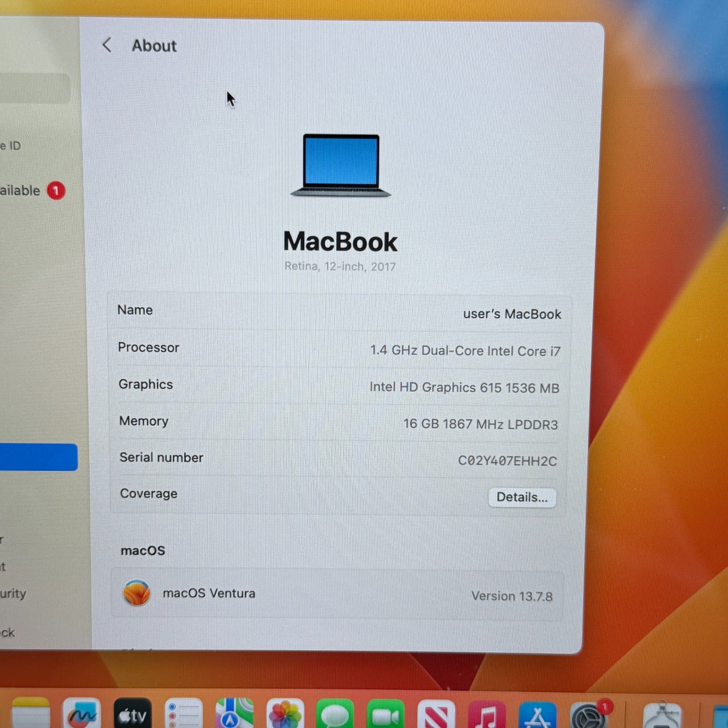Click the Coverage Details button
Viewport: 728px width, 728px height.
(x=522, y=497)
